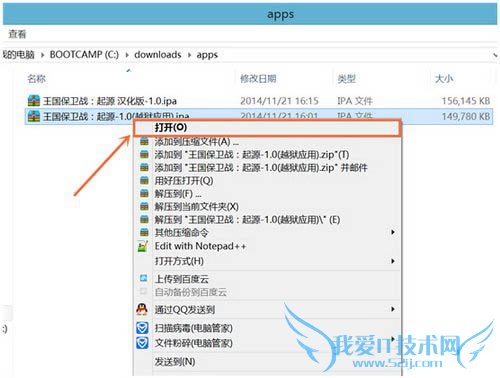
Task: Open 打开方式(H) submenu
Action: pos(267,261)
